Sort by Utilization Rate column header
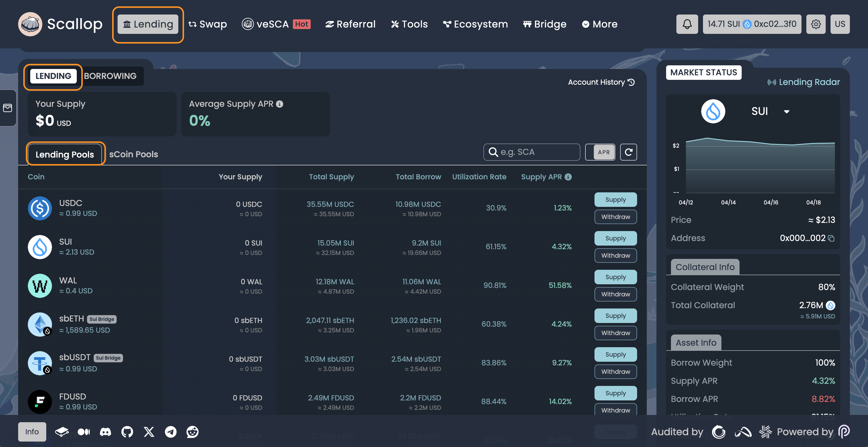868x447 pixels. pyautogui.click(x=479, y=177)
